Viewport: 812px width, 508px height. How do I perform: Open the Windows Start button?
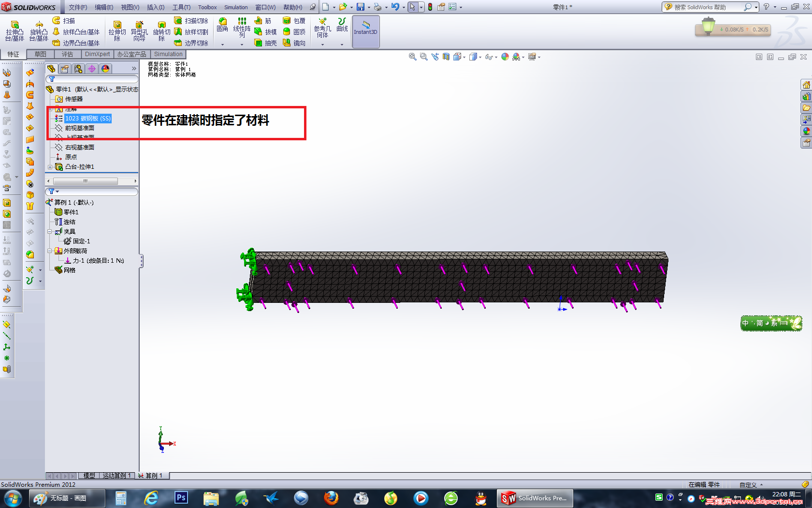tap(13, 498)
